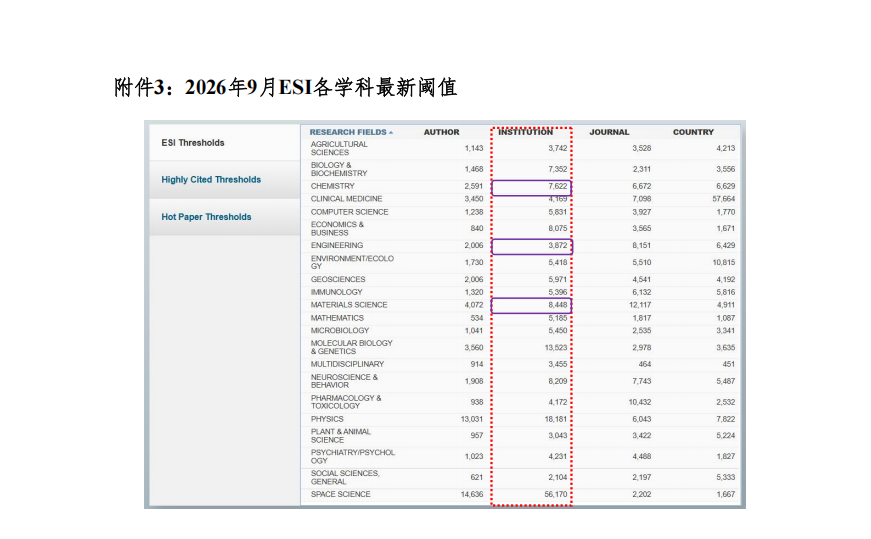Sort by the AUTHOR column header

click(x=441, y=132)
